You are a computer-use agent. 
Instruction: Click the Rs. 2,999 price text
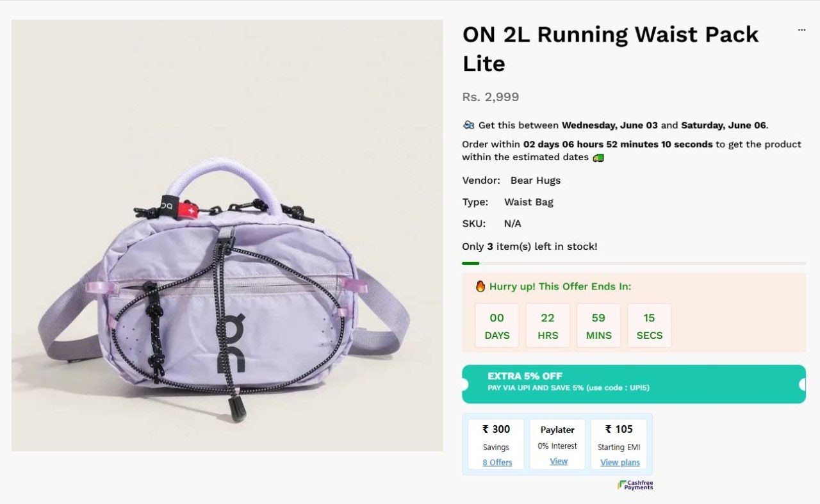[491, 97]
